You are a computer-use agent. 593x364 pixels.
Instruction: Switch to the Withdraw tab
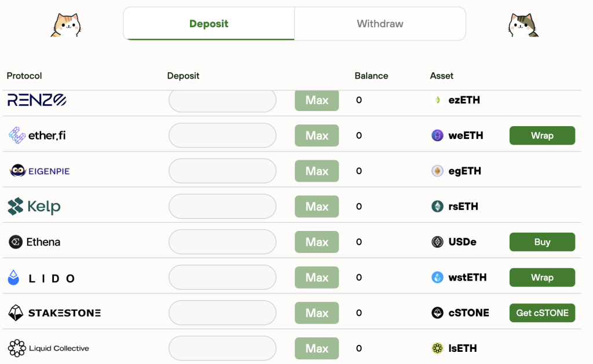point(379,24)
